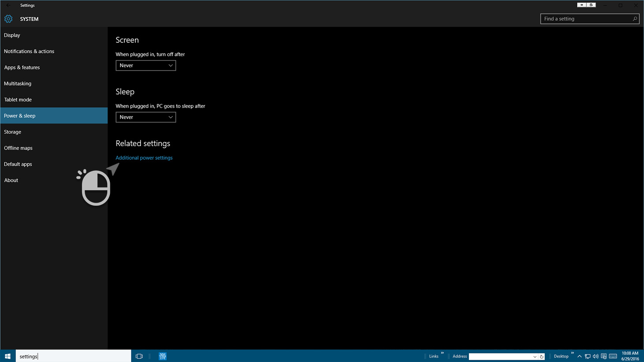The image size is (644, 362).
Task: Open the PC goes to sleep dropdown
Action: [146, 117]
